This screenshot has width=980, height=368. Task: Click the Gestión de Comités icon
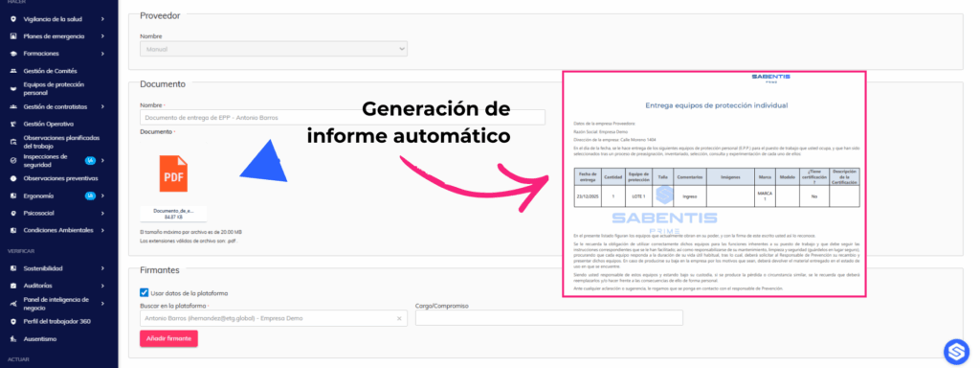pyautogui.click(x=13, y=71)
